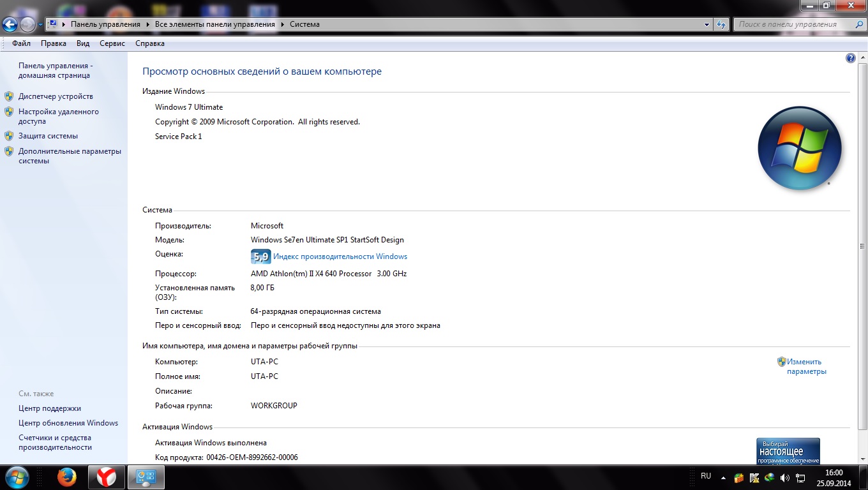The height and width of the screenshot is (490, 868).
Task: Open help with the blue question icon
Action: pyautogui.click(x=850, y=58)
